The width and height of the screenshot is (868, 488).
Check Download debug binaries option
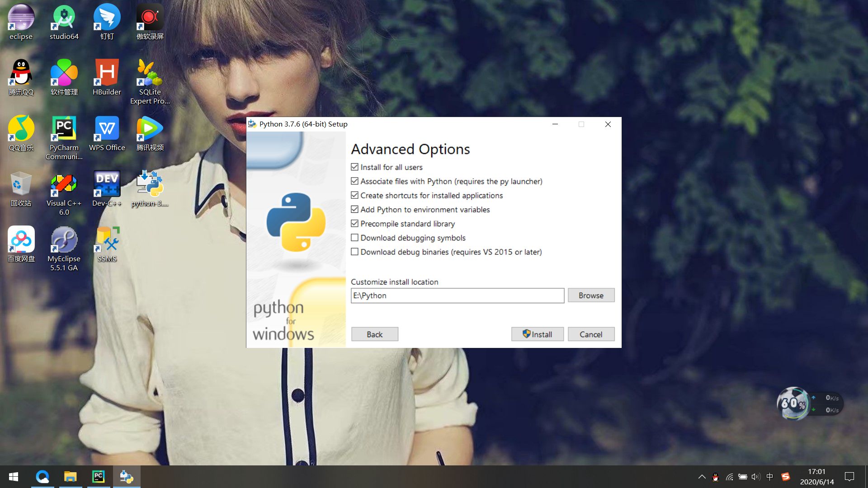click(x=355, y=252)
